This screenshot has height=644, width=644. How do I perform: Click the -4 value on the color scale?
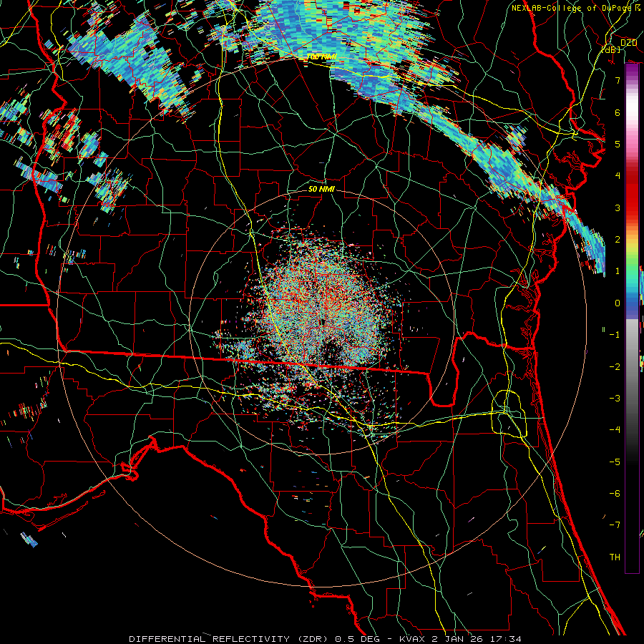(615, 430)
